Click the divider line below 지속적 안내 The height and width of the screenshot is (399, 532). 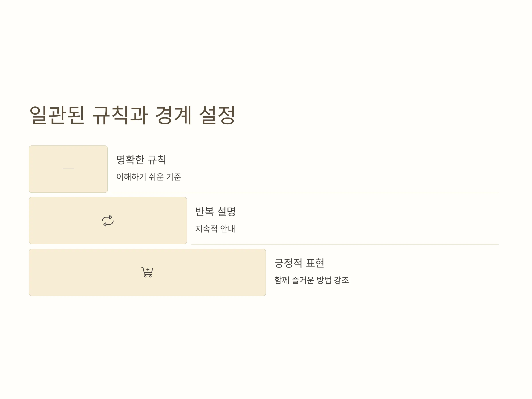pyautogui.click(x=345, y=244)
